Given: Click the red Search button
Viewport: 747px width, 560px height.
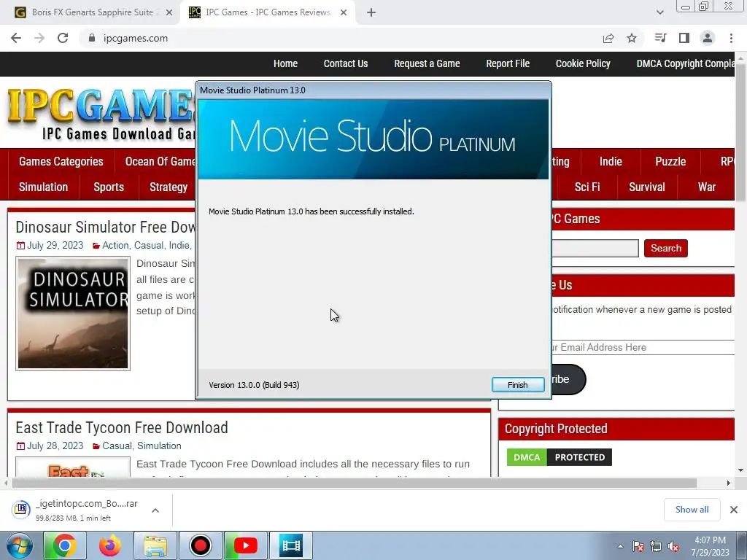Looking at the screenshot, I should coord(665,248).
